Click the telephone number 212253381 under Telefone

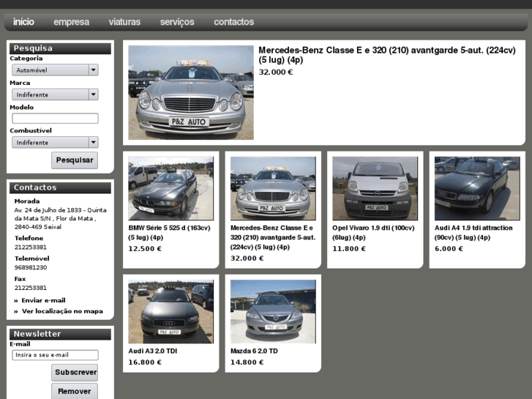[x=31, y=247]
